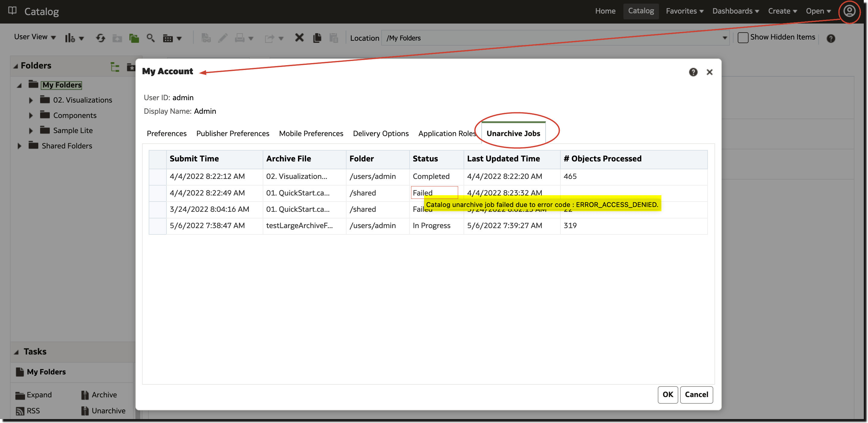The height and width of the screenshot is (423, 868).
Task: Click the Paste toolbar icon
Action: tap(334, 38)
